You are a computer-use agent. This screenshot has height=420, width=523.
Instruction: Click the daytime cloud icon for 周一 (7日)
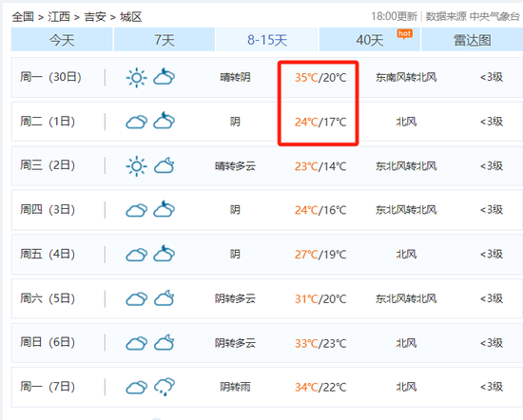pyautogui.click(x=136, y=388)
